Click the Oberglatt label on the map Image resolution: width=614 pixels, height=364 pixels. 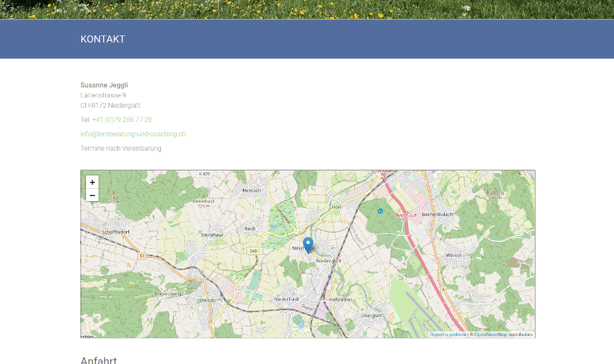(x=371, y=316)
